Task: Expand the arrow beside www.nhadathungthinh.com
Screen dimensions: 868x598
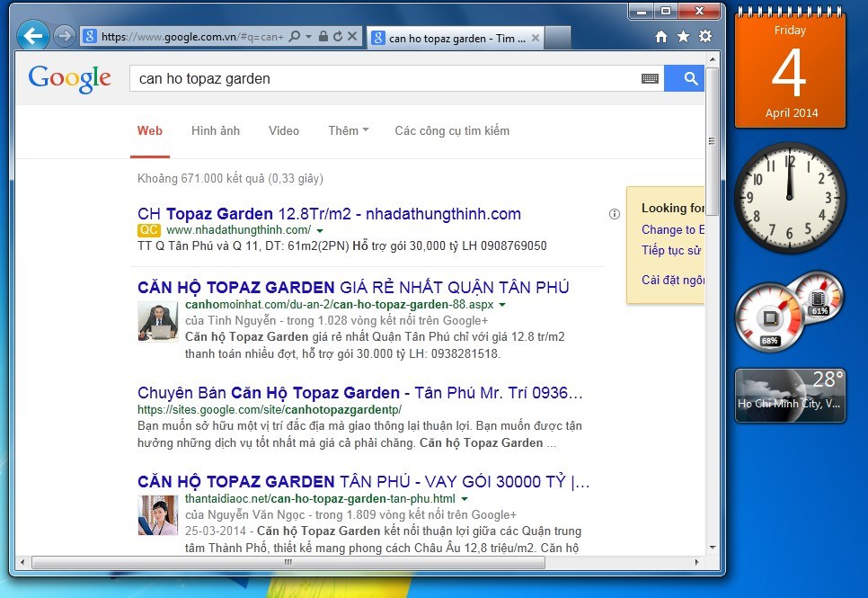Action: tap(320, 230)
